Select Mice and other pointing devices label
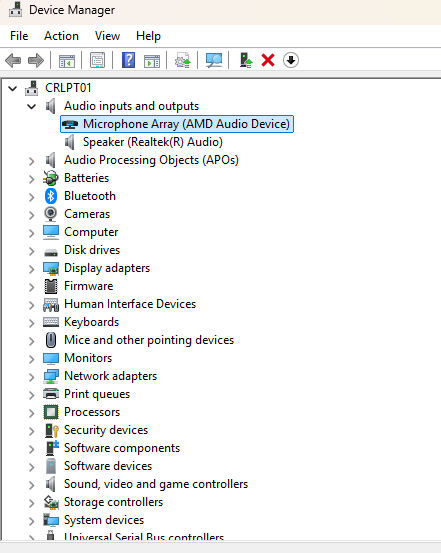This screenshot has height=553, width=441. pyautogui.click(x=149, y=340)
